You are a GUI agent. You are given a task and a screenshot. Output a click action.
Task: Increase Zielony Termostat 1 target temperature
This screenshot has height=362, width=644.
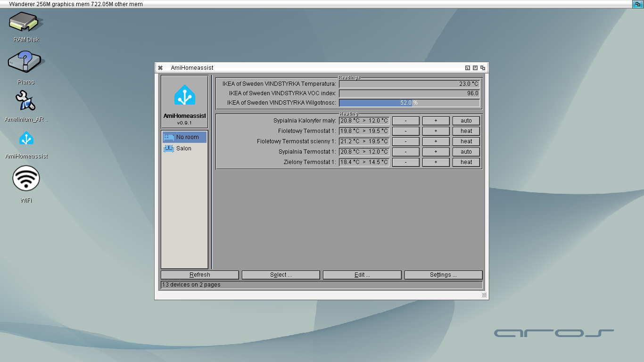[436, 162]
